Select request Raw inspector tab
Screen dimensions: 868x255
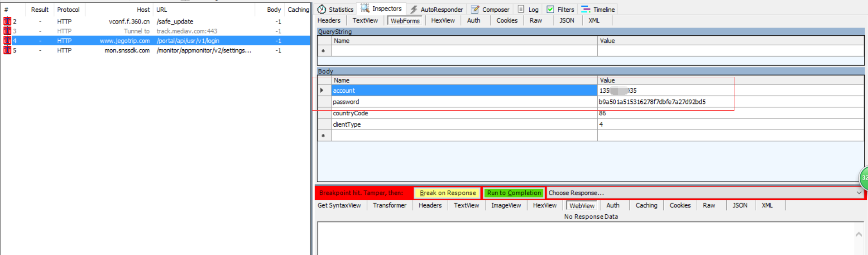[x=536, y=20]
